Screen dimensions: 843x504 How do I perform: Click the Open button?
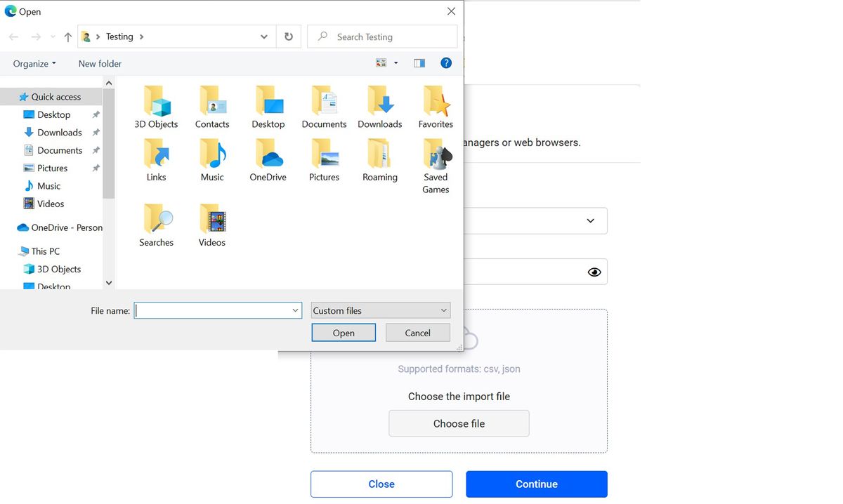[344, 333]
